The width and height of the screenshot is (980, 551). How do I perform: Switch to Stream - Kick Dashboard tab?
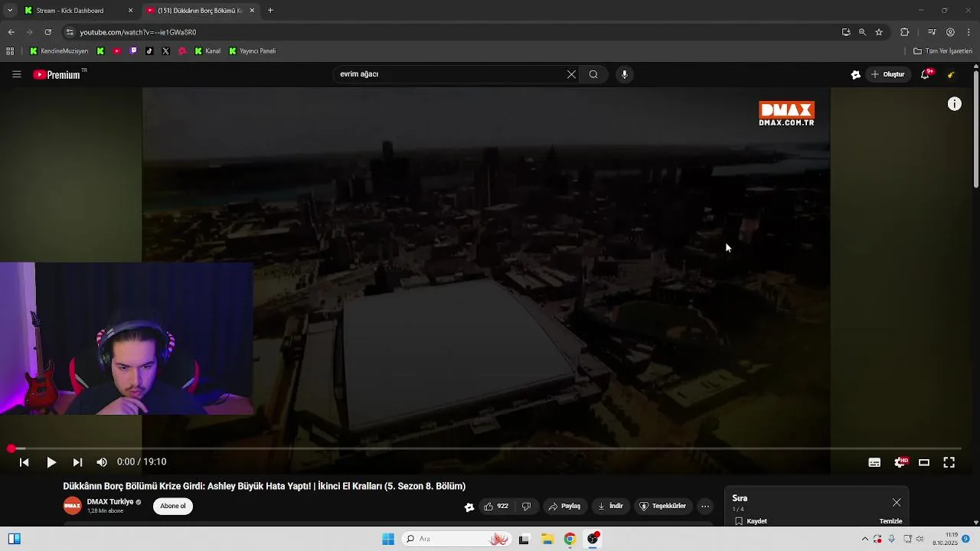[x=77, y=11]
